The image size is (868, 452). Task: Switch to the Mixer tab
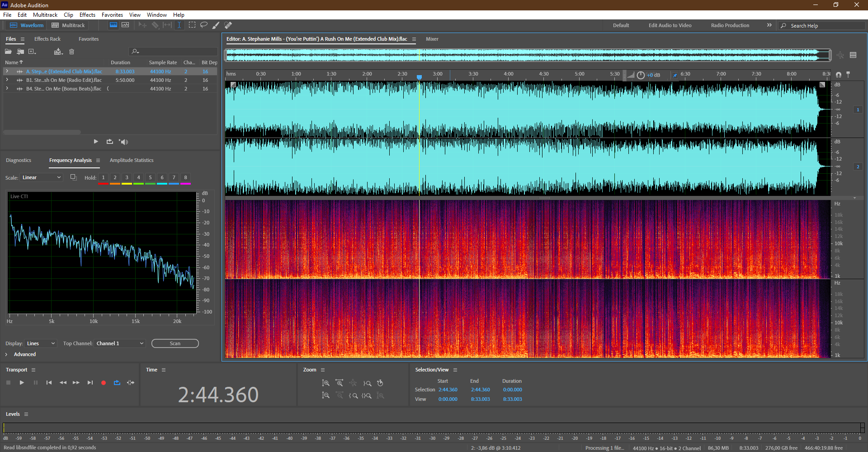pos(432,39)
